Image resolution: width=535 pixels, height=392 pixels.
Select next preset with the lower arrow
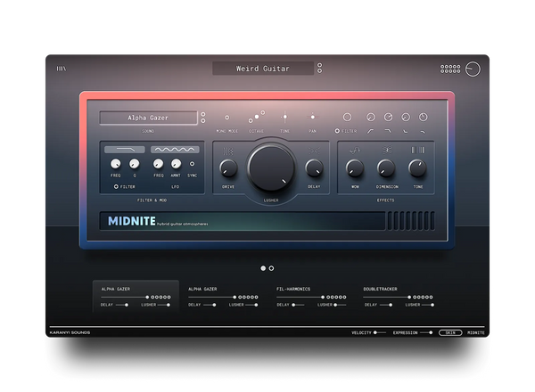pyautogui.click(x=320, y=71)
